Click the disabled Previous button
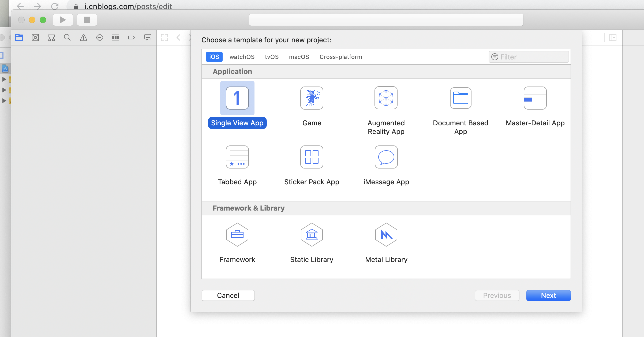Image resolution: width=644 pixels, height=337 pixels. (497, 295)
